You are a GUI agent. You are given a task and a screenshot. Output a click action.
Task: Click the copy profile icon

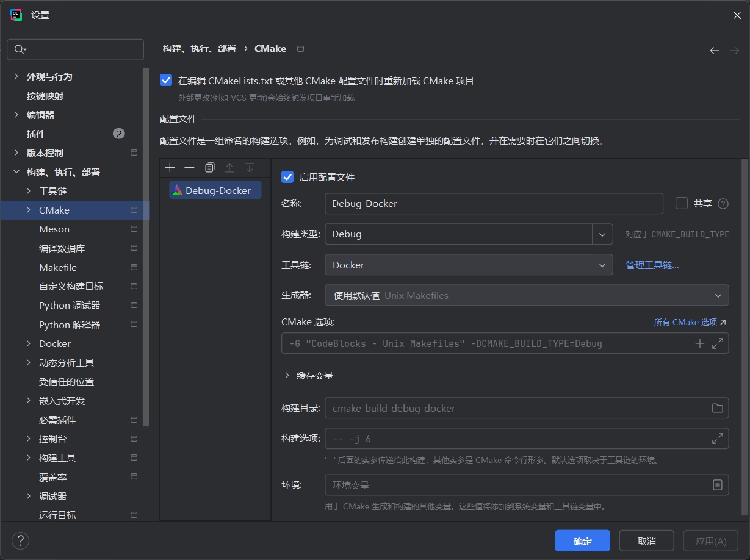point(209,168)
